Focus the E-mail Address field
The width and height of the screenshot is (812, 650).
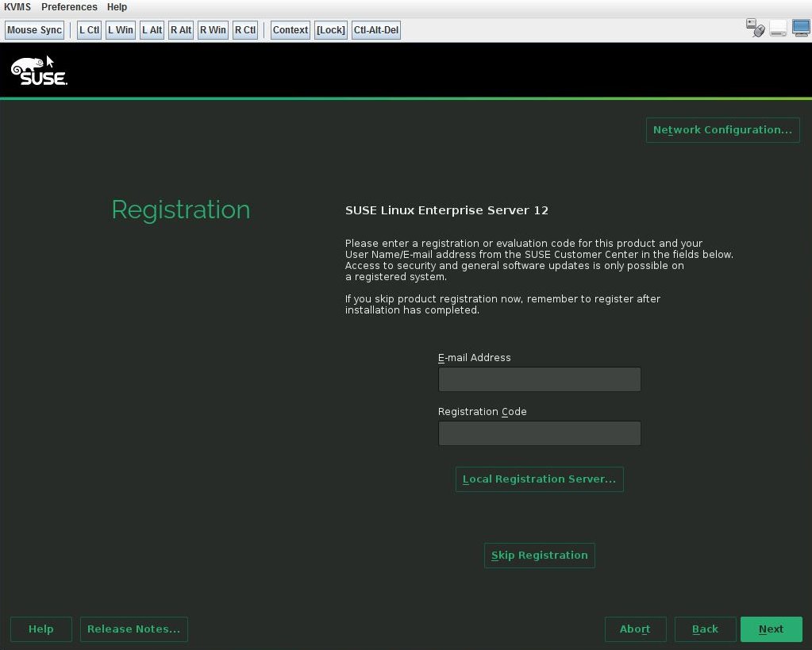(x=539, y=379)
